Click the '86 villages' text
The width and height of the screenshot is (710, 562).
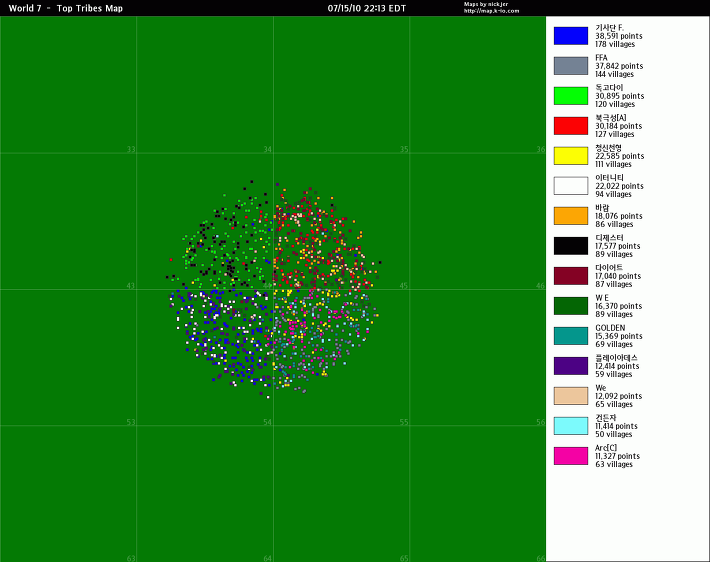[614, 224]
